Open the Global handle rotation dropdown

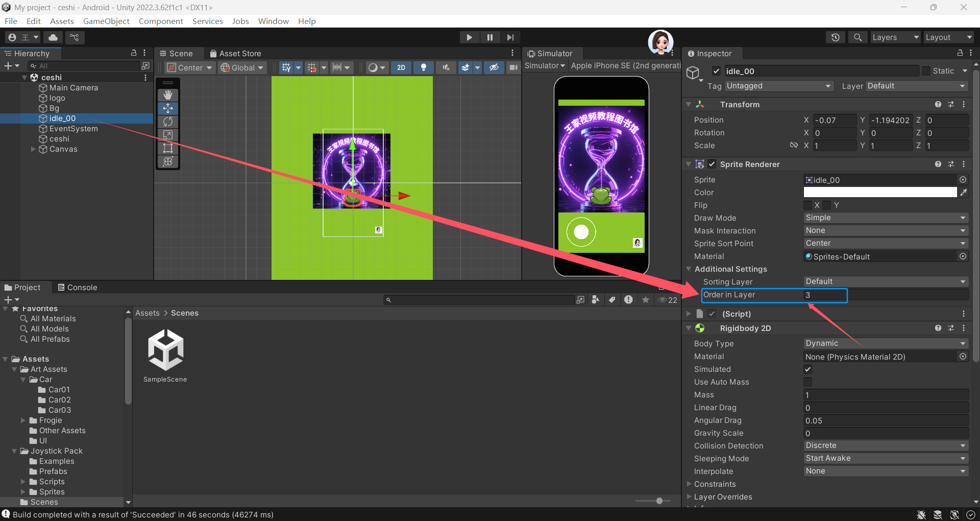pos(242,67)
